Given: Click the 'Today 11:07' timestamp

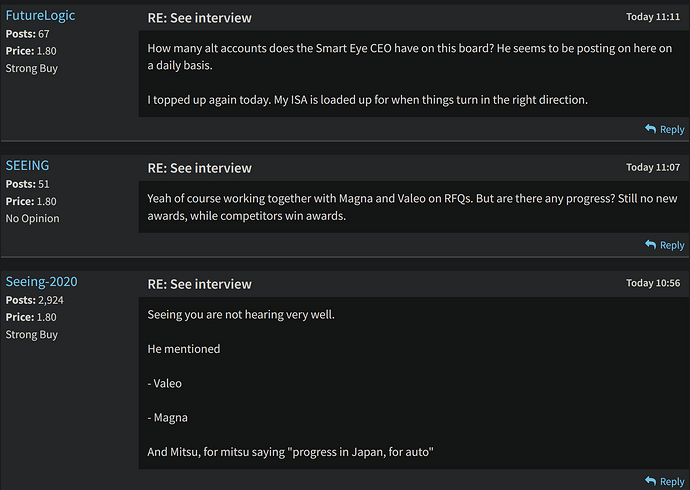Looking at the screenshot, I should pyautogui.click(x=653, y=167).
